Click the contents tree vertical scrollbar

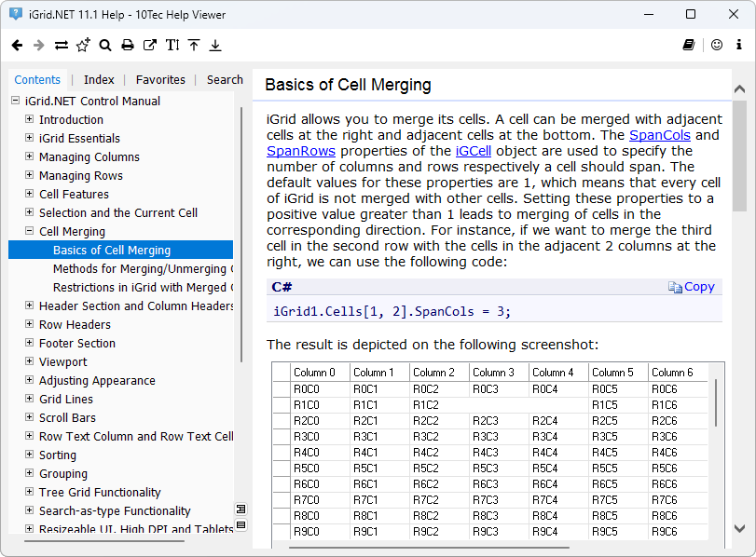241,235
